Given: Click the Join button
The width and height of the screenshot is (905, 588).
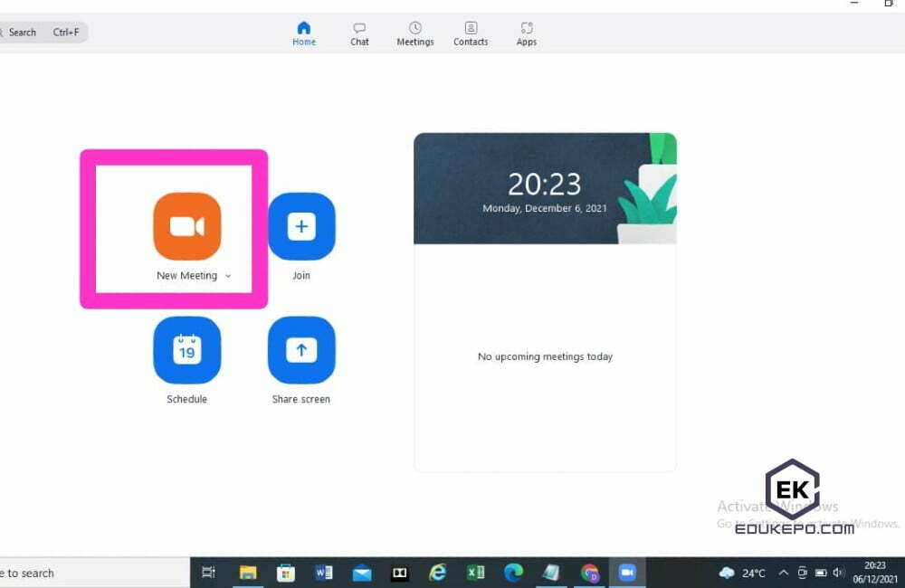Looking at the screenshot, I should (301, 225).
